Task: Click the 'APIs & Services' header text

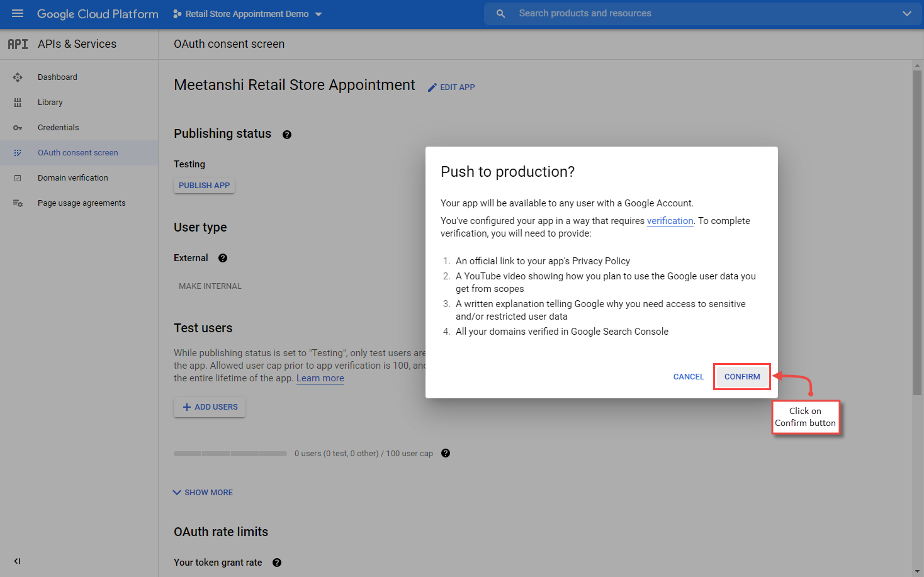Action: point(77,44)
